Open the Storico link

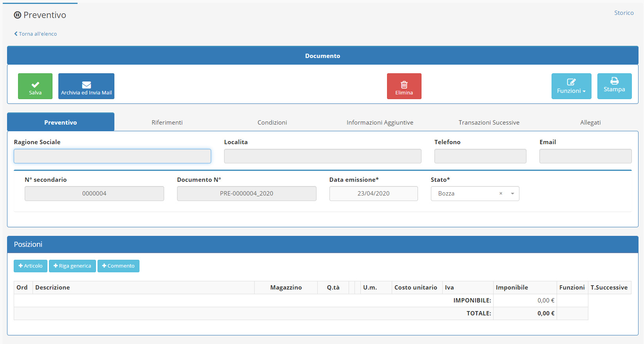click(624, 13)
